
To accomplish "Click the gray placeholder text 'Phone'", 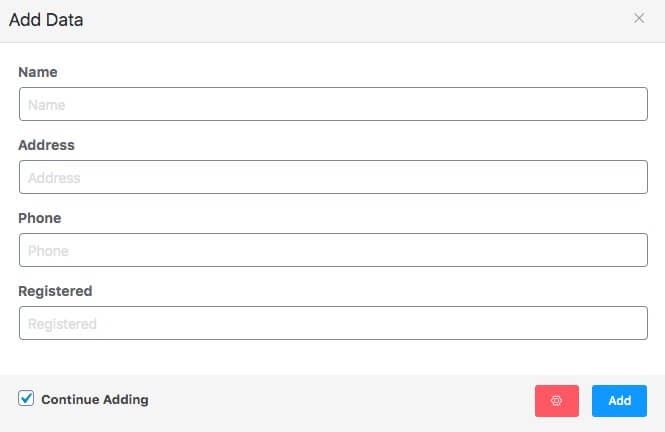I will (x=48, y=251).
